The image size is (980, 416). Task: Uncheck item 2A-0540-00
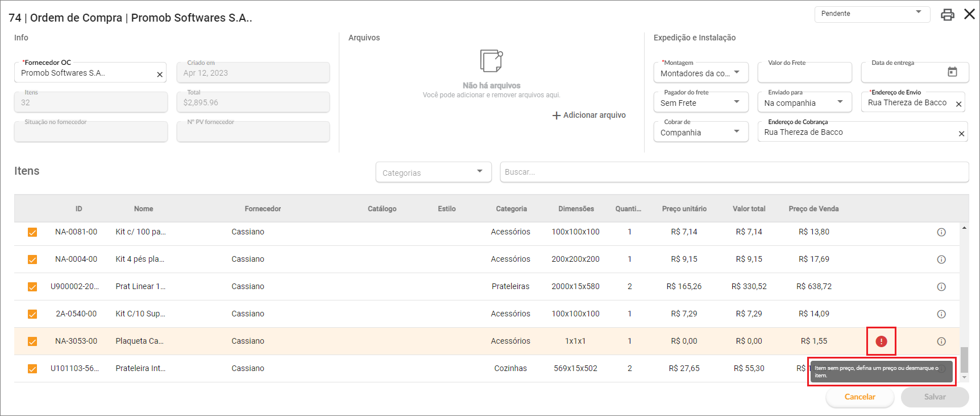click(32, 314)
